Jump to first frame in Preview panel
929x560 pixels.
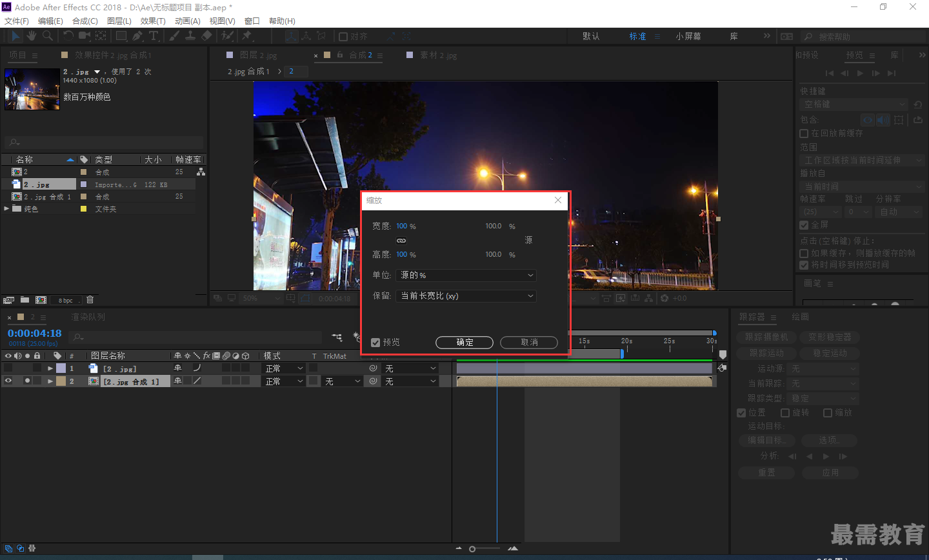click(830, 74)
